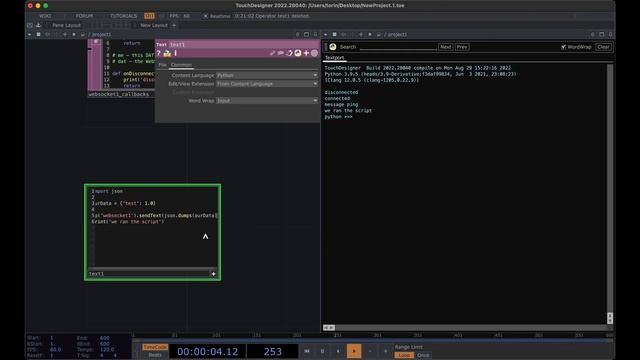Step forward one frame with plus
Image resolution: width=640 pixels, height=360 pixels.
tap(385, 351)
